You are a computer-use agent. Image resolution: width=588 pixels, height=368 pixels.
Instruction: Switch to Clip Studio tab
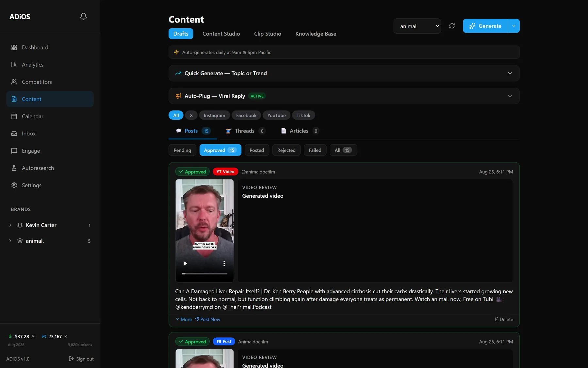(268, 34)
